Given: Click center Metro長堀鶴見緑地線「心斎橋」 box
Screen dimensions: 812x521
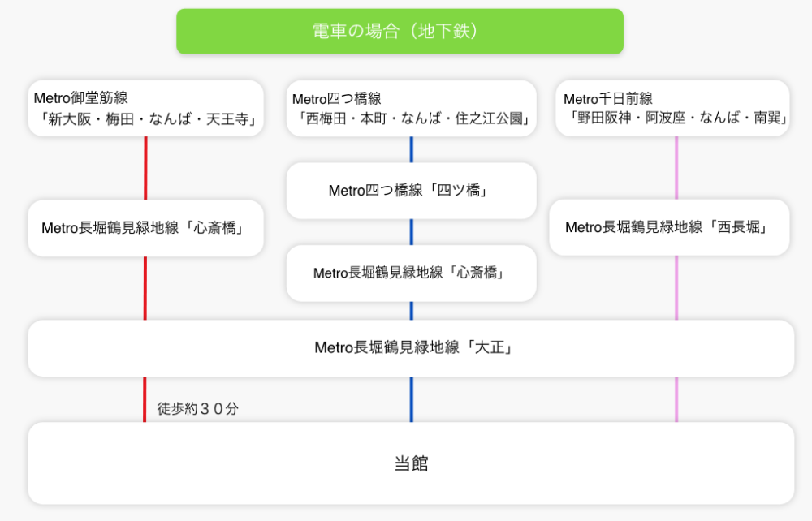Looking at the screenshot, I should click(x=411, y=273).
